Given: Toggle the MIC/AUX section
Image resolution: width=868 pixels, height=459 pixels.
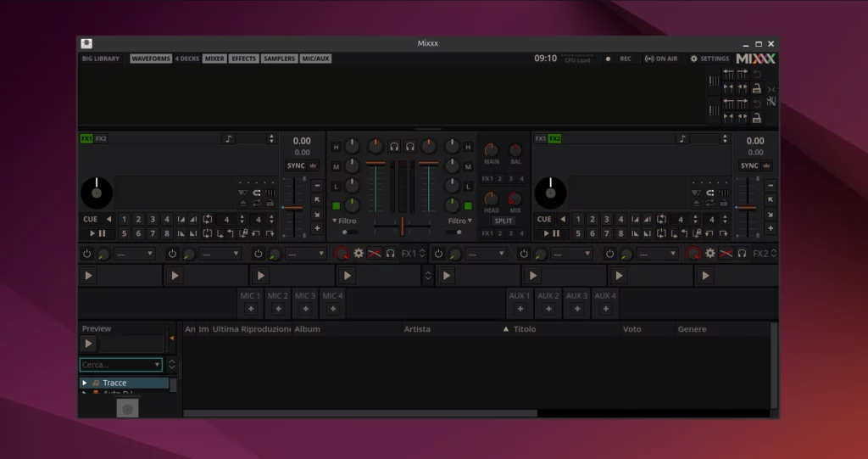Looking at the screenshot, I should pyautogui.click(x=315, y=59).
